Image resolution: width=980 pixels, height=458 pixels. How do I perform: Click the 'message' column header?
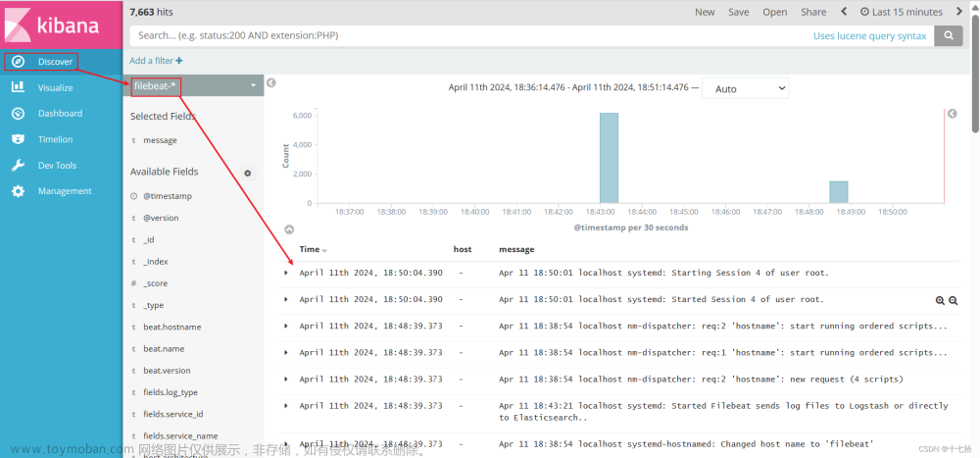click(516, 249)
